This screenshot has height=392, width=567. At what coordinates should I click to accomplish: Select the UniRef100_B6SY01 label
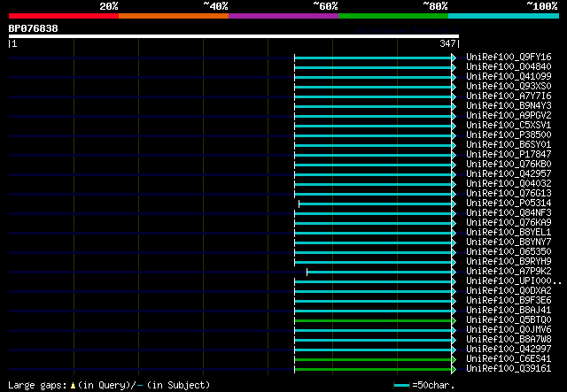point(509,144)
